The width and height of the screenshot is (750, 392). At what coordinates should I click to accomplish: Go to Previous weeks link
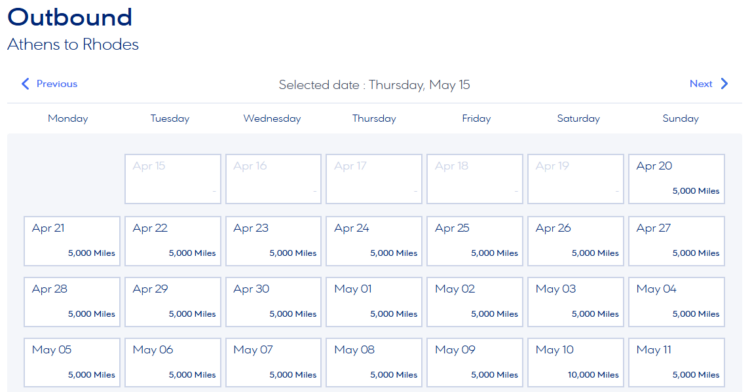tap(49, 84)
